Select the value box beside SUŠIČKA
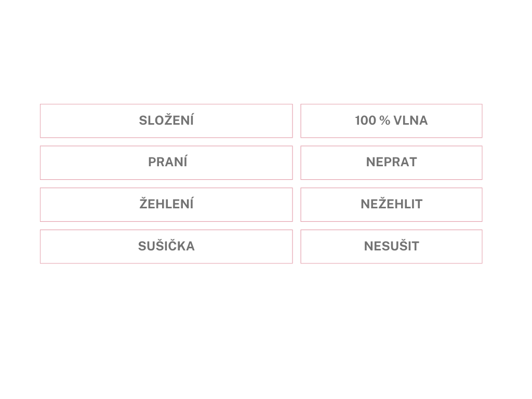The image size is (532, 399). 391,246
